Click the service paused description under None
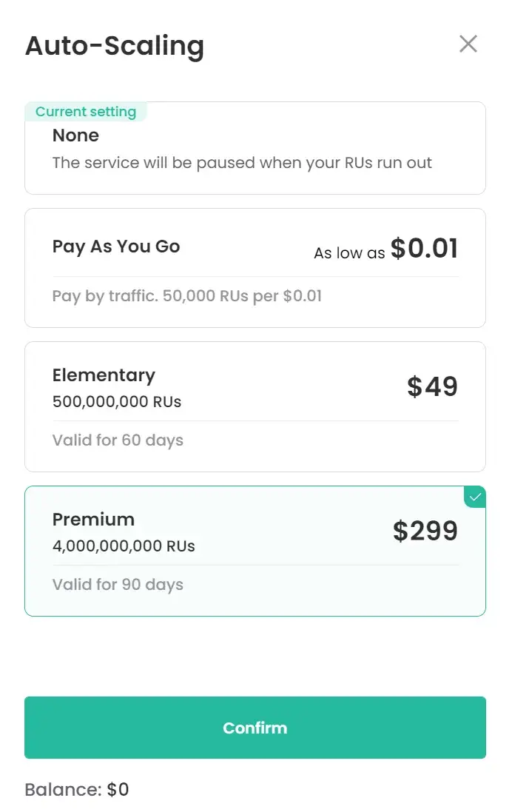 click(242, 163)
